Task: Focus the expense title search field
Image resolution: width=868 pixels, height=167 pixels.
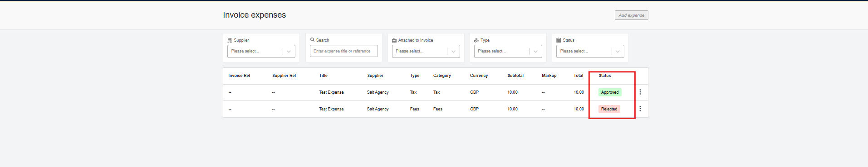Action: point(343,51)
